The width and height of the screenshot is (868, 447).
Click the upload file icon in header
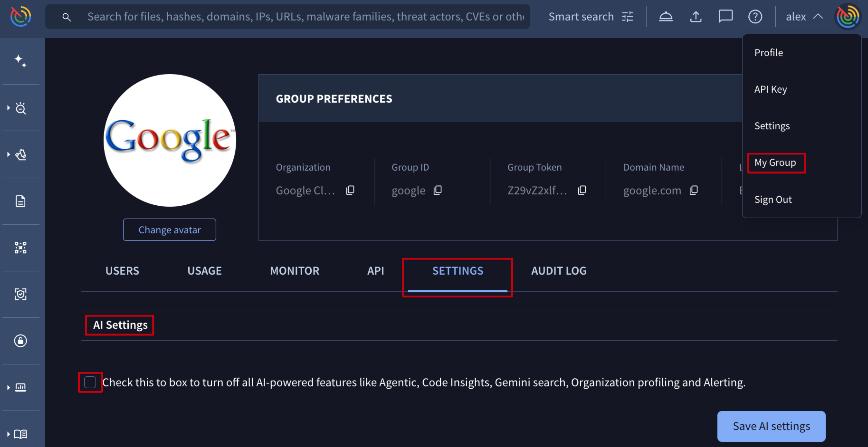pos(696,16)
